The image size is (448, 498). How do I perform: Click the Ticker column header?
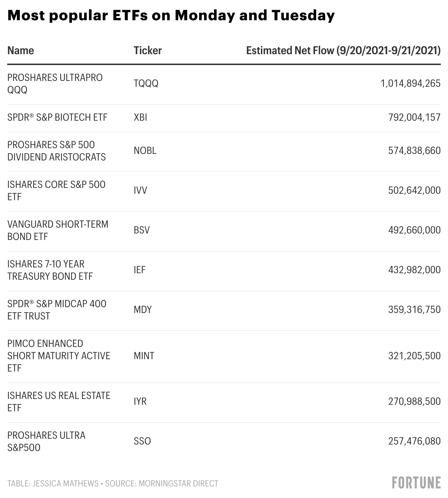pos(147,51)
